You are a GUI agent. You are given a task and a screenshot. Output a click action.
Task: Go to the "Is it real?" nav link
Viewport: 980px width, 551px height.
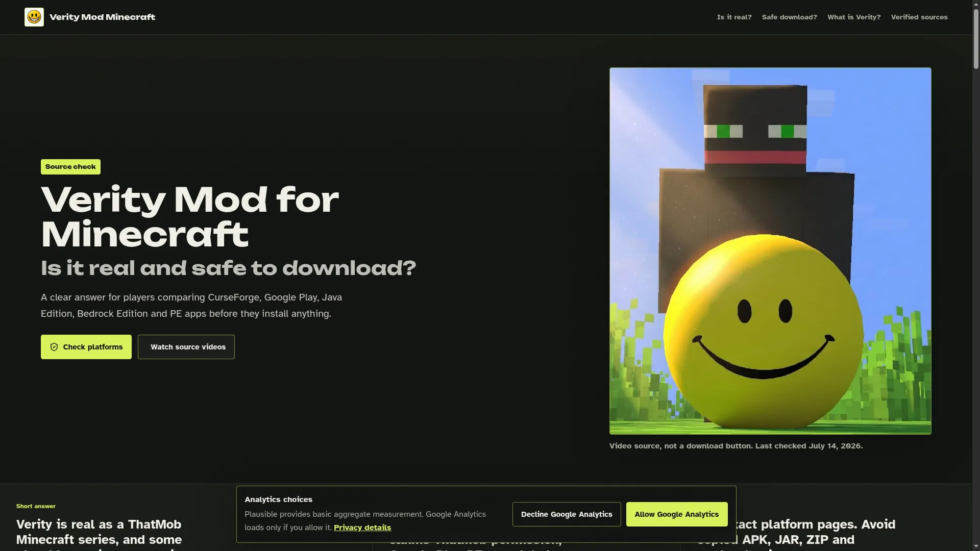tap(734, 17)
